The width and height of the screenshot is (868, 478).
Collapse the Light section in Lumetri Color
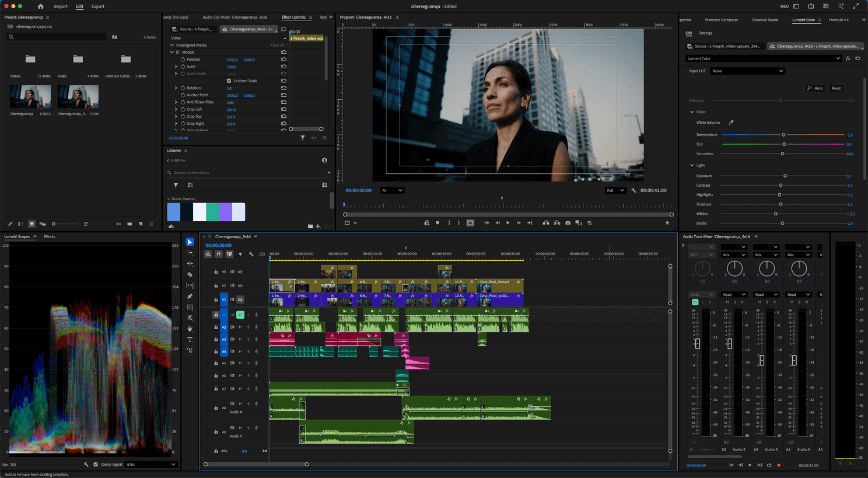pyautogui.click(x=692, y=165)
